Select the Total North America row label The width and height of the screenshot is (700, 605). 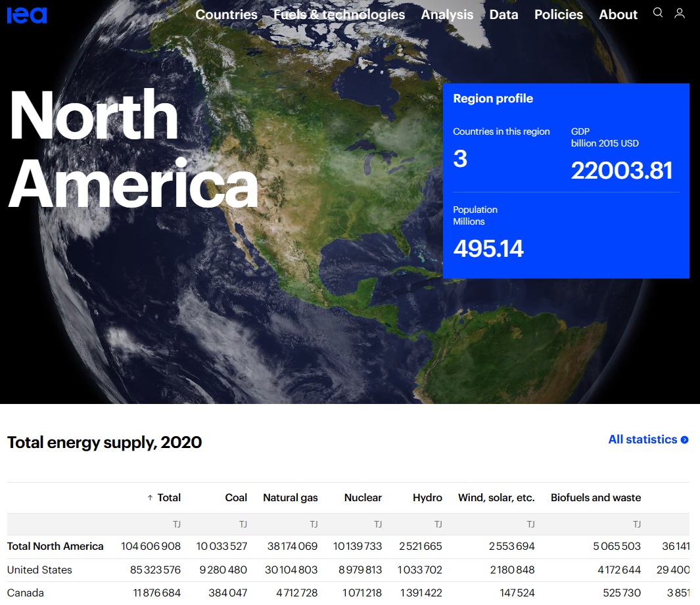pos(55,546)
